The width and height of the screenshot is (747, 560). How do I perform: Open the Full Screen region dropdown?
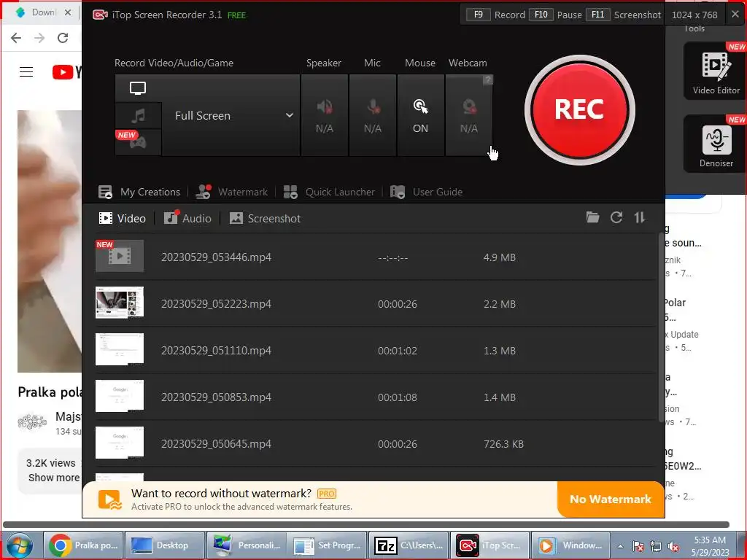pyautogui.click(x=231, y=115)
